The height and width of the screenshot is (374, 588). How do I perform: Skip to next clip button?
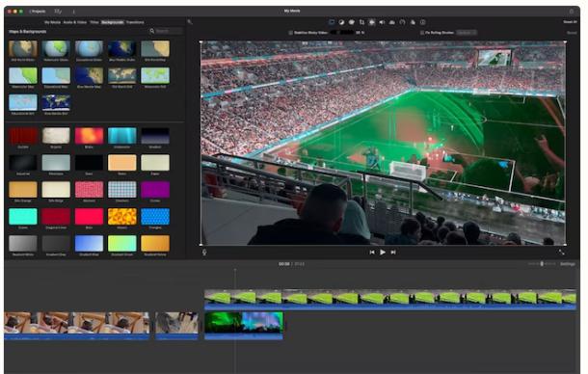[x=393, y=253]
